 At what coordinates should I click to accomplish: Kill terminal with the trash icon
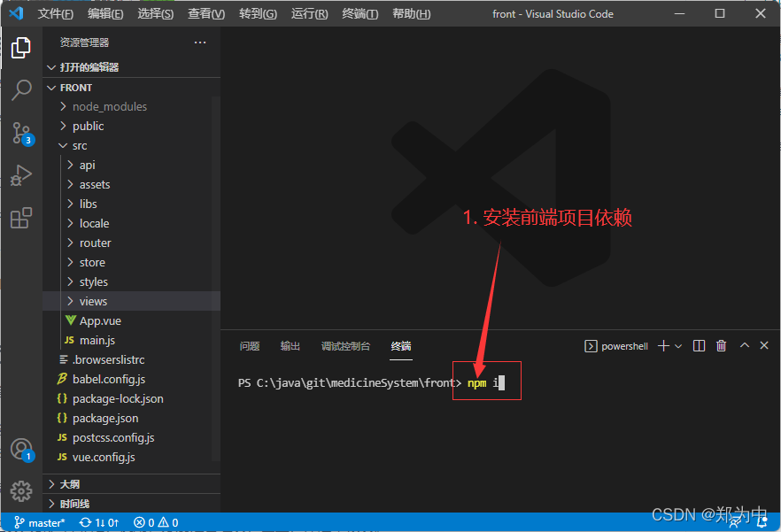[721, 346]
